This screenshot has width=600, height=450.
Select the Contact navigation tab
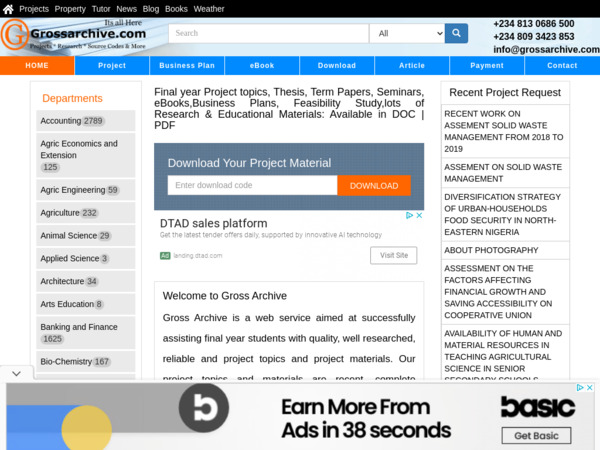click(562, 65)
